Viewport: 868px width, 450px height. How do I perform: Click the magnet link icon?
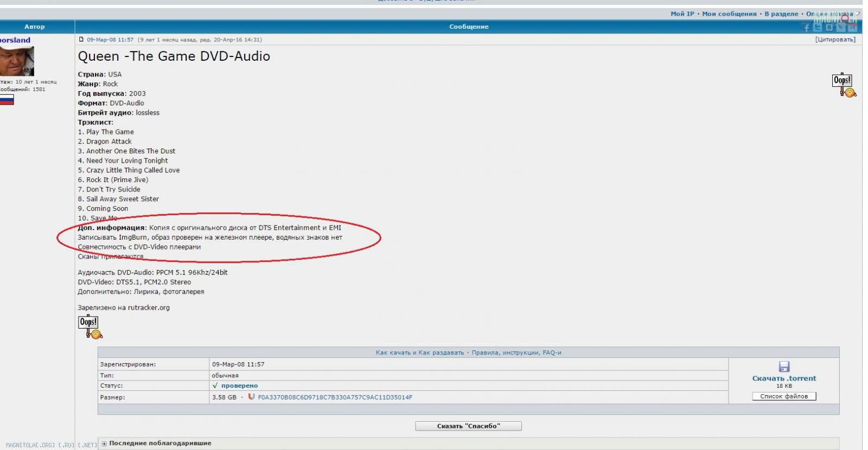coord(251,397)
